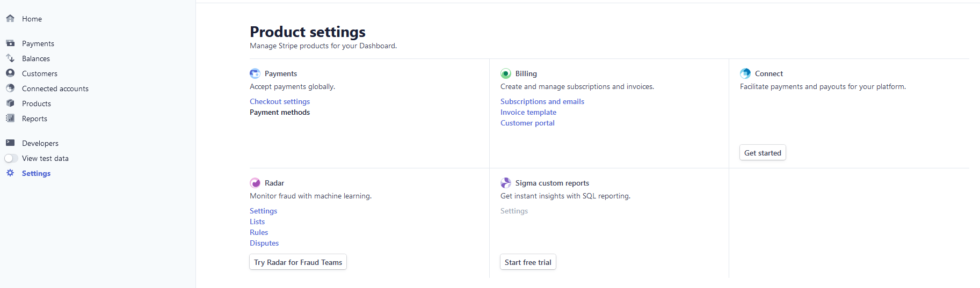Open the Checkout settings link
980x288 pixels.
[x=280, y=101]
